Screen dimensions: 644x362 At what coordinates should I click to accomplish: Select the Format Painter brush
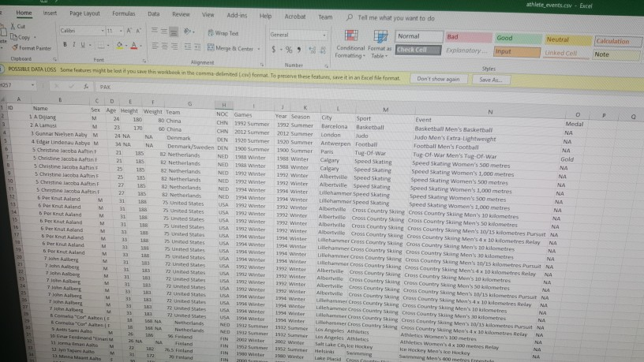15,47
